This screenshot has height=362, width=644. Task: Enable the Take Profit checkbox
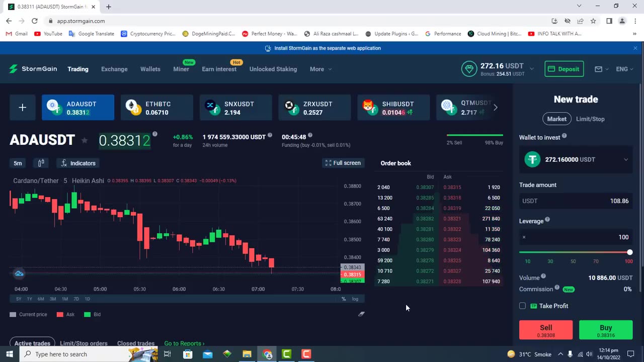click(522, 306)
